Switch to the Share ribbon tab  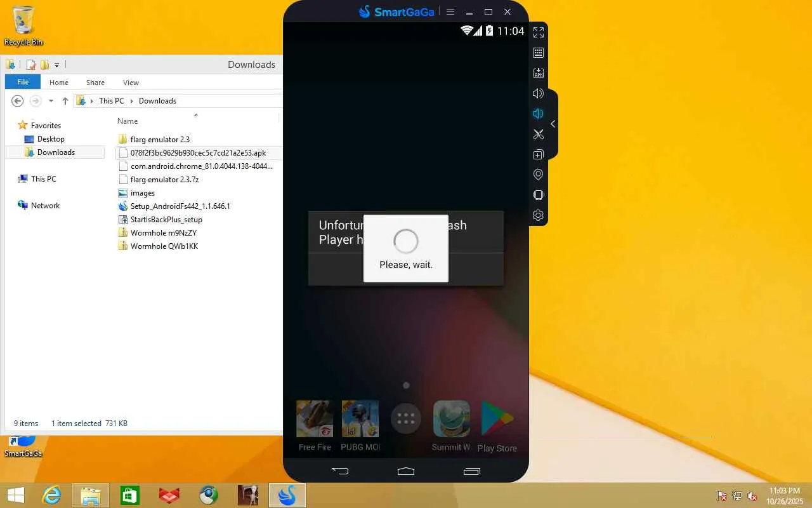click(96, 83)
